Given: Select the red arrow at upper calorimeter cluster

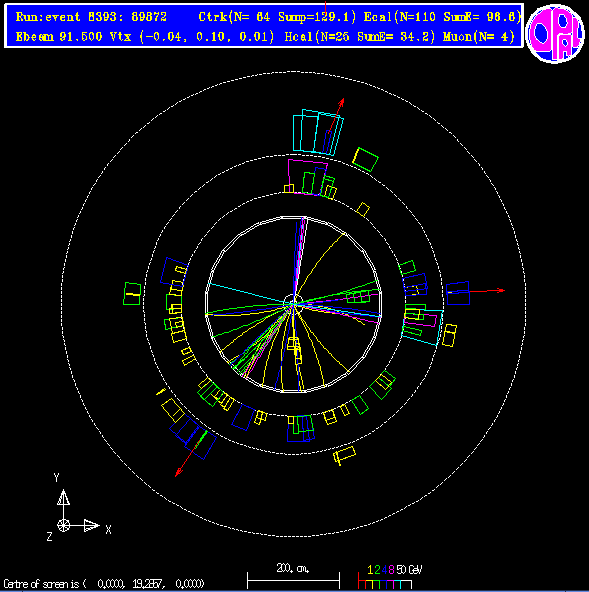Looking at the screenshot, I should click(336, 116).
